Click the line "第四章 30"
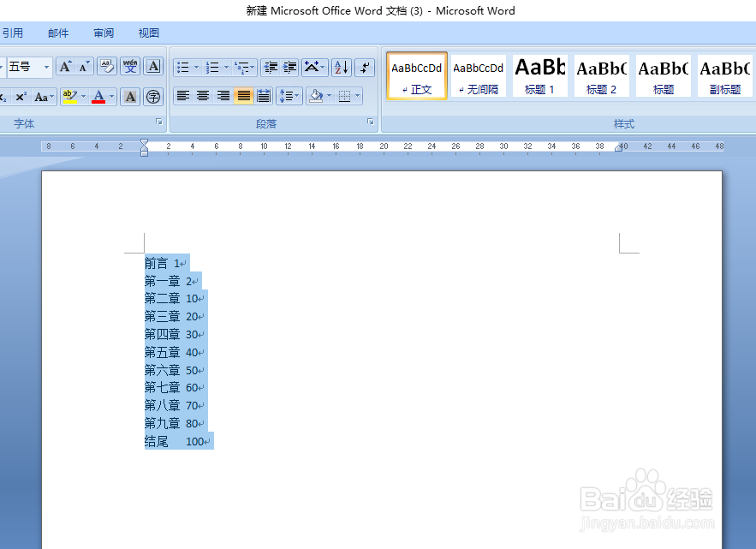Image resolution: width=756 pixels, height=549 pixels. [x=174, y=334]
